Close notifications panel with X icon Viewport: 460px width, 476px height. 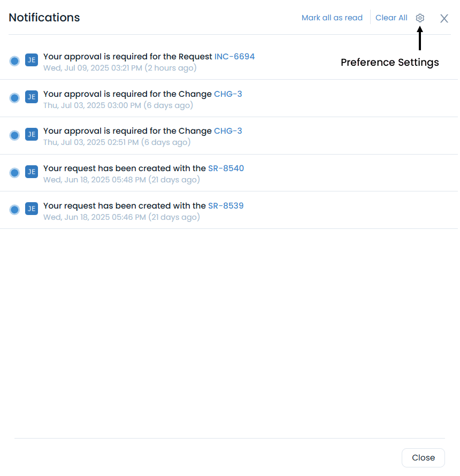pos(444,19)
